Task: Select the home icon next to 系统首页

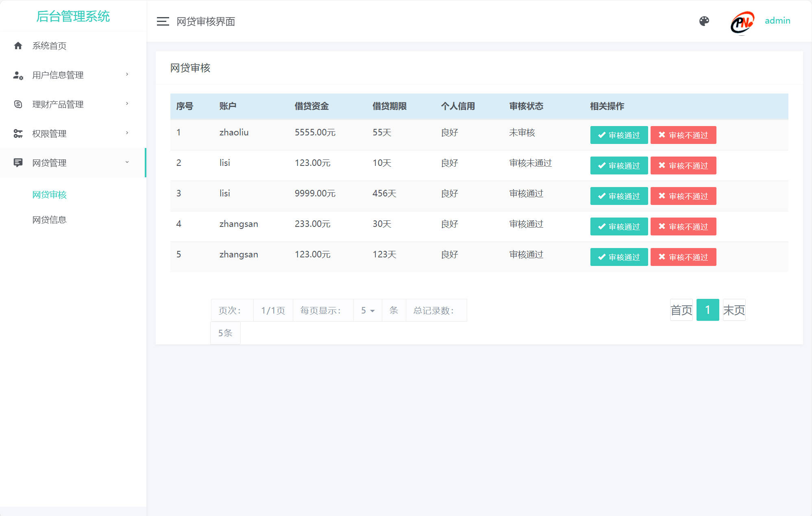Action: click(x=18, y=46)
